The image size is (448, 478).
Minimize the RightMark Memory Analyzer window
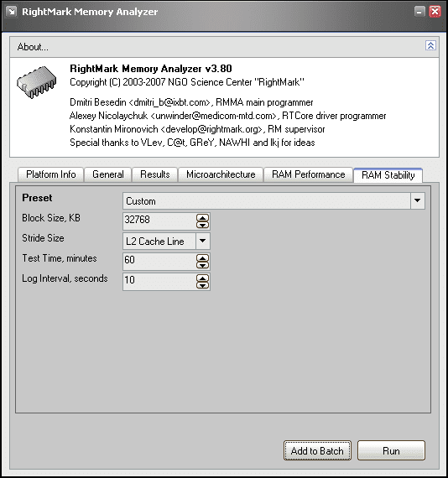pos(419,12)
